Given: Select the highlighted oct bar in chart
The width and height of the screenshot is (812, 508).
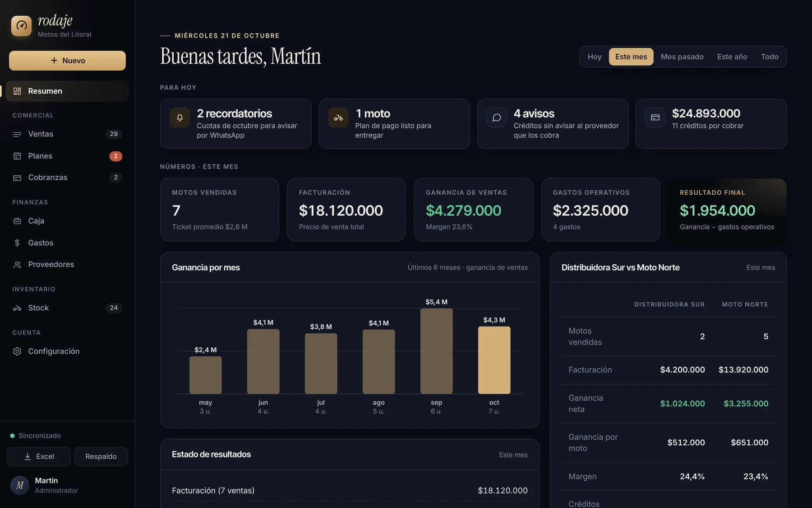Looking at the screenshot, I should click(494, 360).
